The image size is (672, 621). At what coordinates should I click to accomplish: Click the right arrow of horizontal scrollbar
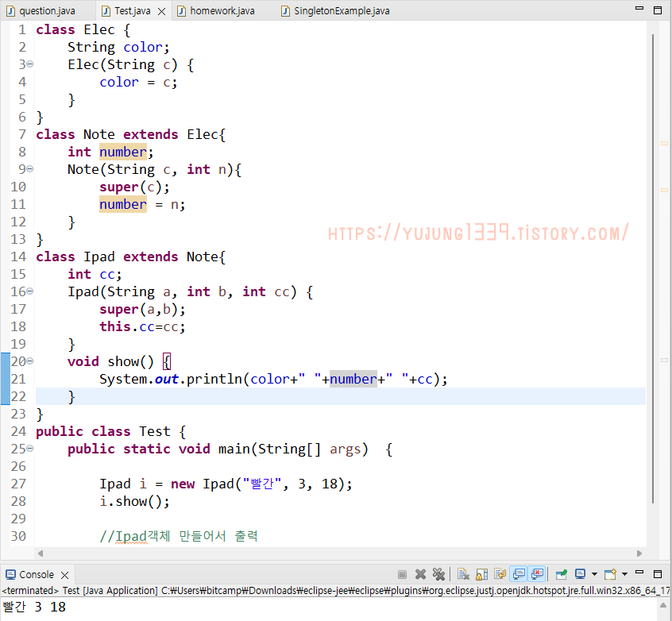coord(639,553)
